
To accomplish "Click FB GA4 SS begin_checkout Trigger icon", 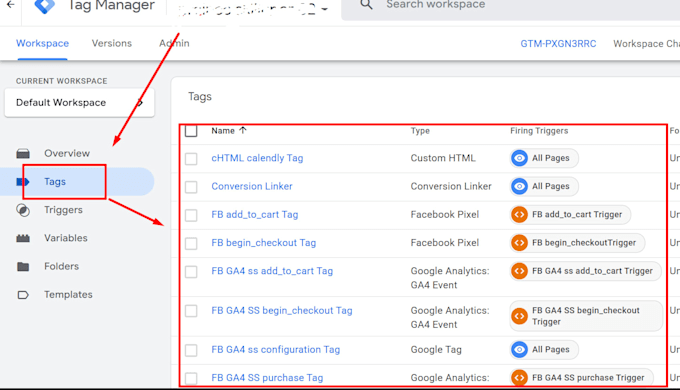I will click(519, 316).
